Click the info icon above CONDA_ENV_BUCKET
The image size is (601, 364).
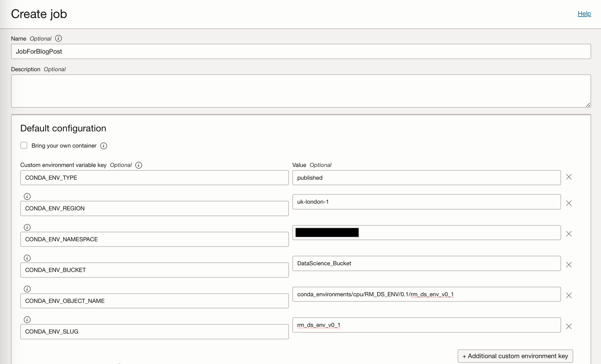point(27,258)
